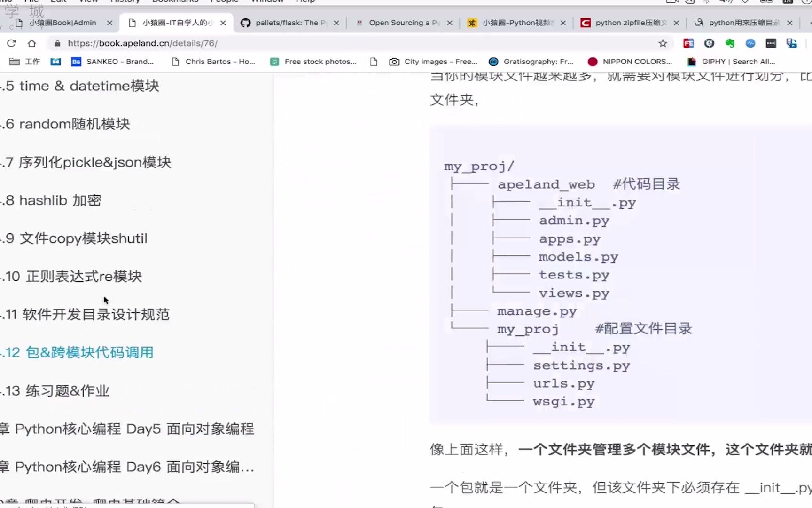Open the circular E extension icon
Screen dimensions: 812x508
[709, 43]
